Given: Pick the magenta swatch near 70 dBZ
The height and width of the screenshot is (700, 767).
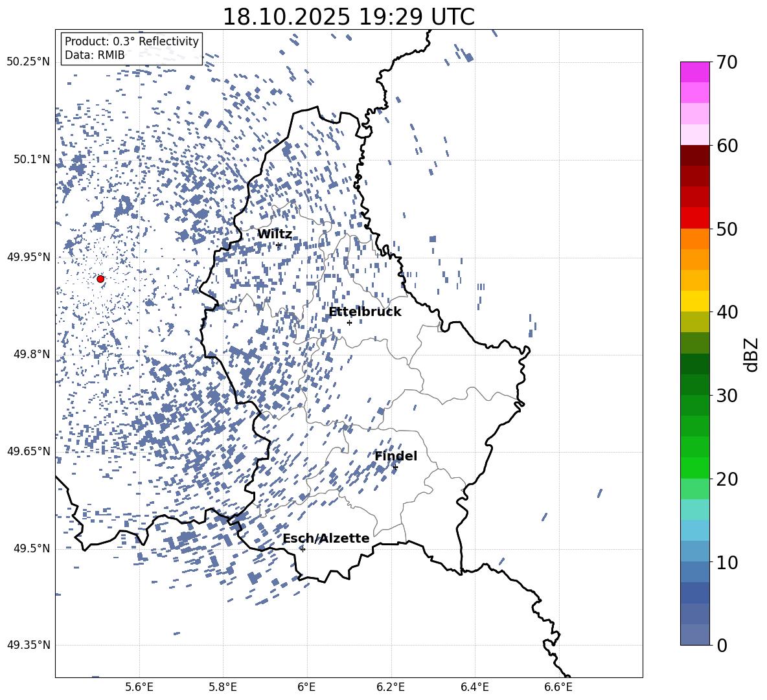Looking at the screenshot, I should point(695,73).
